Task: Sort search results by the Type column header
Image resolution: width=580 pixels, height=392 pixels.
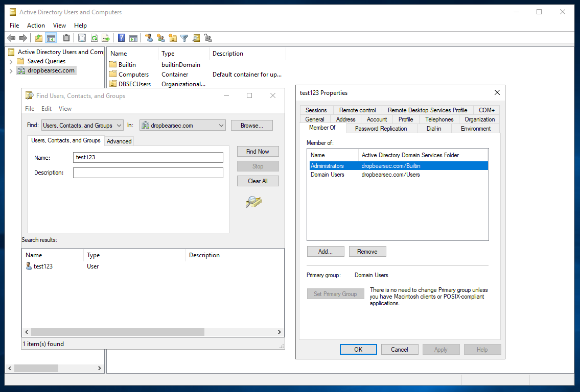Action: click(134, 255)
